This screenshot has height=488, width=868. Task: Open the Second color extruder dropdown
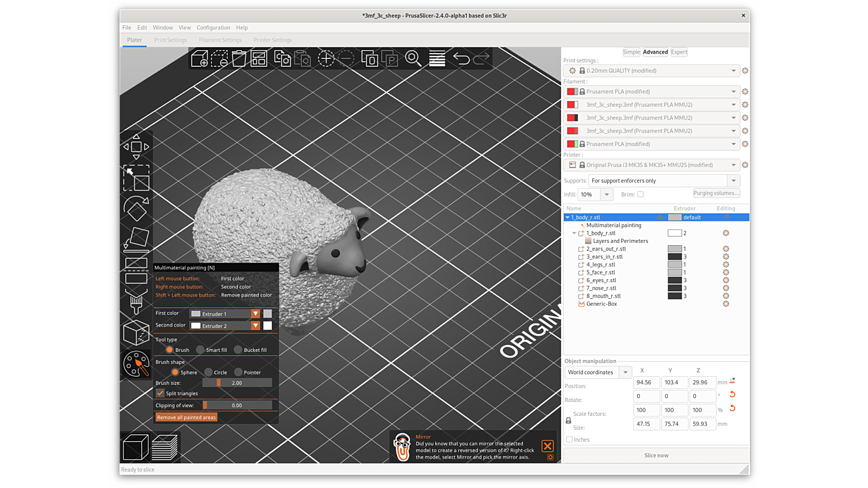pyautogui.click(x=255, y=326)
